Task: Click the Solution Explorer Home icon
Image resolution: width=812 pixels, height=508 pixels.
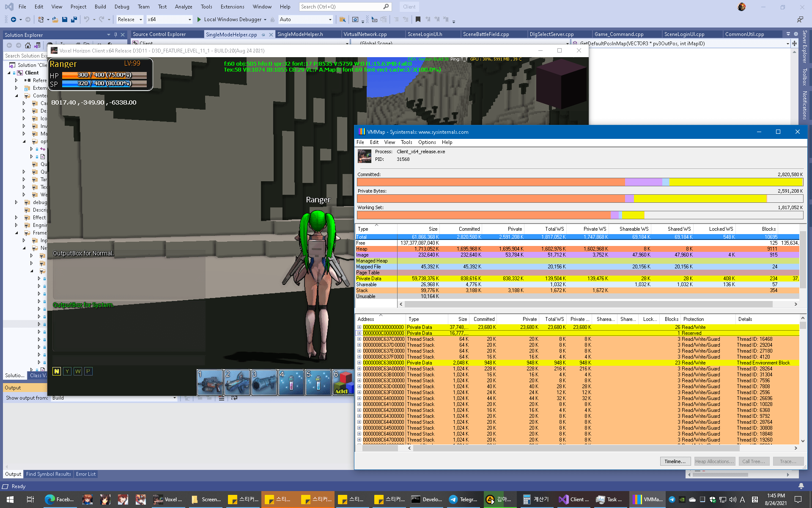Action: 28,45
